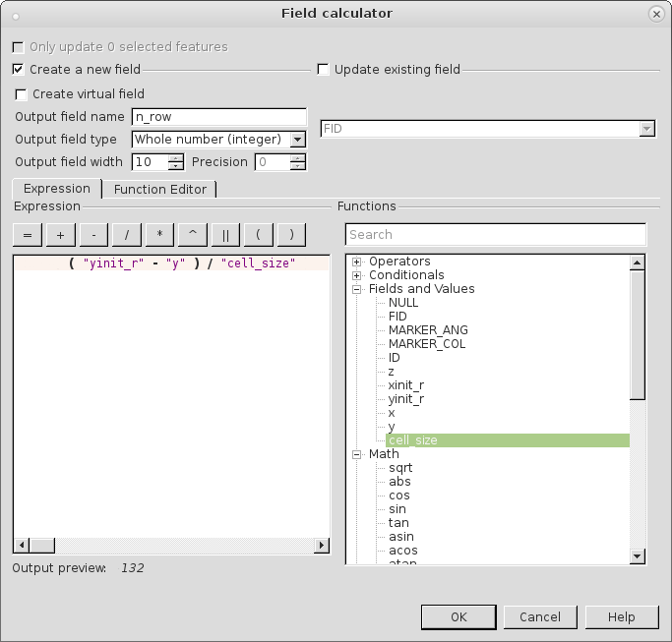Uncheck Create a new field
Viewport: 672px width, 642px height.
[x=19, y=70]
